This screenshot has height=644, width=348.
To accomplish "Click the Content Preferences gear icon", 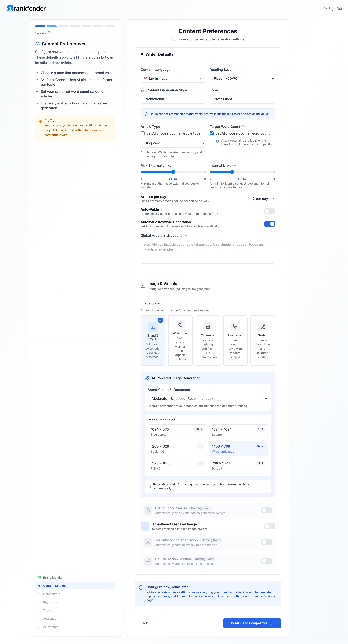I will pos(37,44).
